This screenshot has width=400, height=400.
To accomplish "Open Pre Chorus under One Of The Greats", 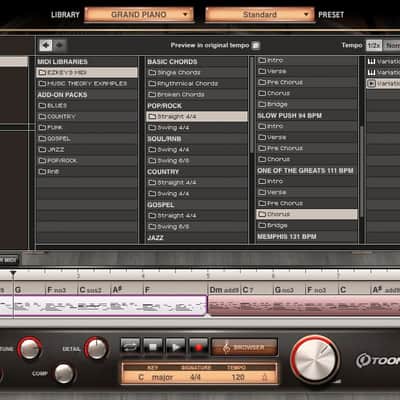I will tap(307, 203).
